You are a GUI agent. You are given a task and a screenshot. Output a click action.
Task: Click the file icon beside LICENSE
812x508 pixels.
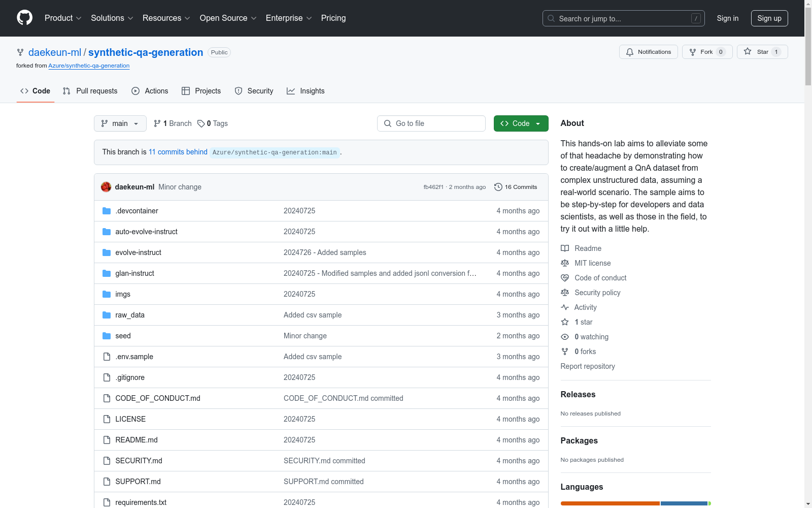107,419
